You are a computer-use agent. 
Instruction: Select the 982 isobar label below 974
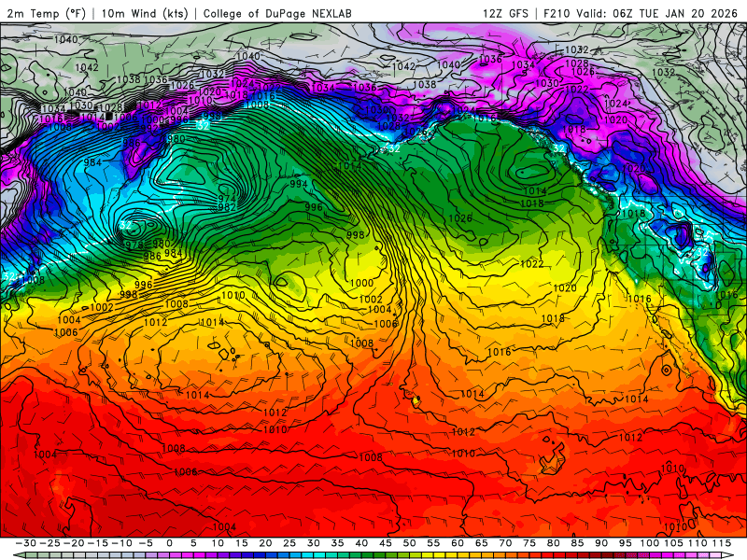pos(227,207)
